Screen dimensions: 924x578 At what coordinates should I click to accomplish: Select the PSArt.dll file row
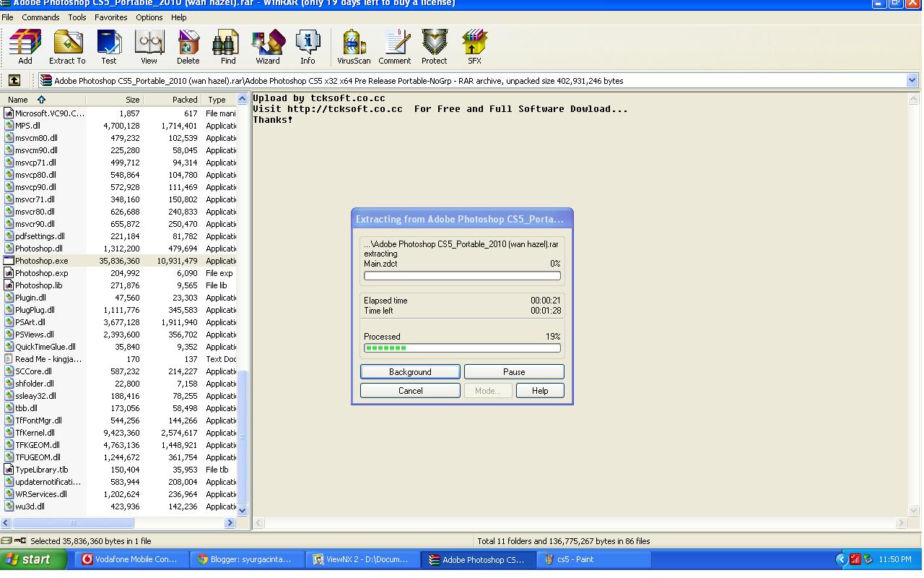(119, 322)
